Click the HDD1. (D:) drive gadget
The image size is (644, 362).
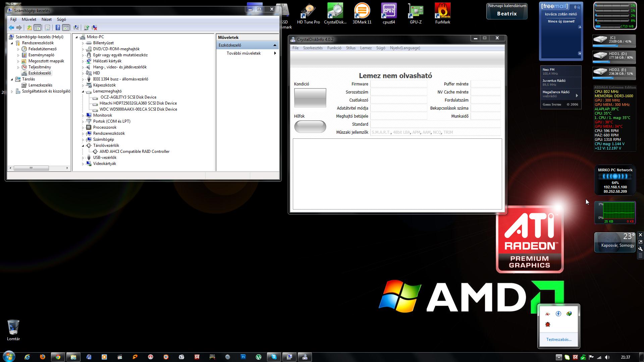614,57
